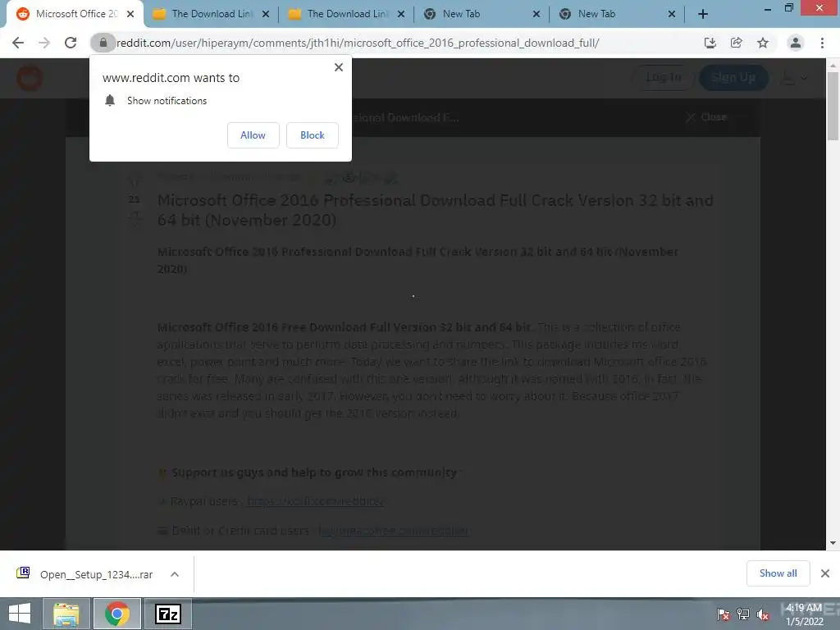Dismiss the notification permission popup

click(339, 67)
